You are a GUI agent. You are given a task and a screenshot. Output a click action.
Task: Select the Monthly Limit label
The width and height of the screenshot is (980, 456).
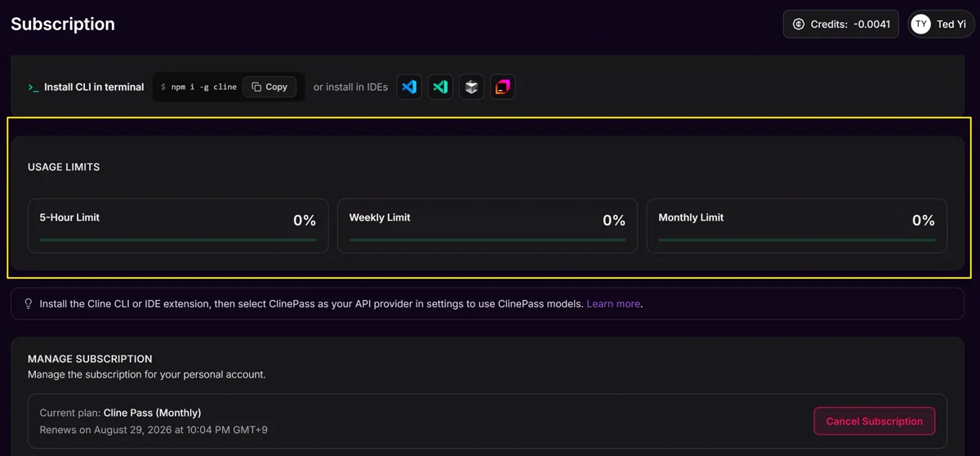[691, 217]
